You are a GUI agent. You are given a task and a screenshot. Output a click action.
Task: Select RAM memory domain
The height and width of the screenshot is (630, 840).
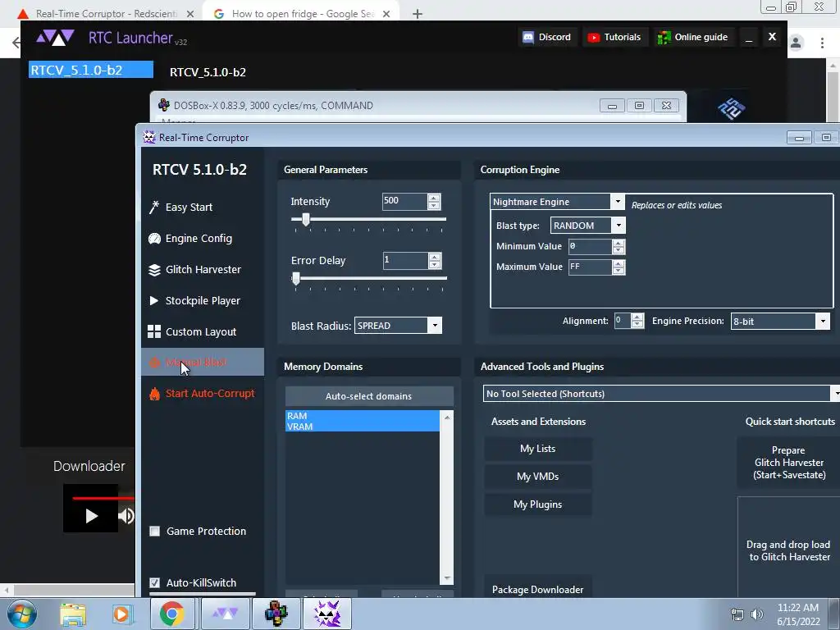(362, 416)
